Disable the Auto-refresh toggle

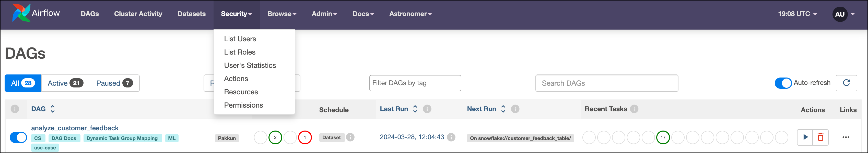(783, 83)
